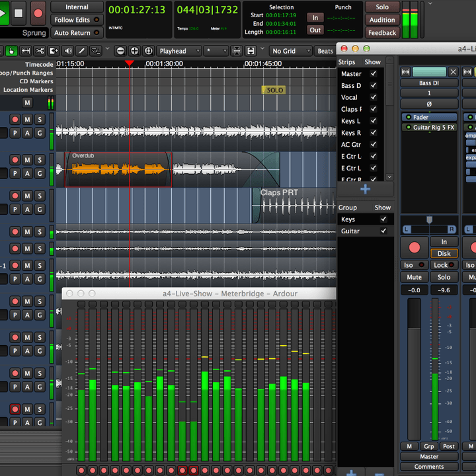Arm record on the Claps PRT track
Screen dimensions: 476x476
click(x=15, y=196)
